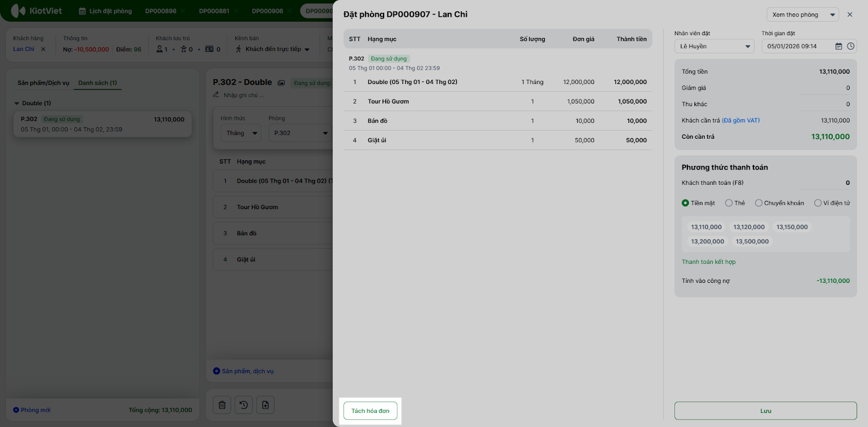Collapse the Double (1) room group
This screenshot has height=427, width=868.
tap(17, 103)
